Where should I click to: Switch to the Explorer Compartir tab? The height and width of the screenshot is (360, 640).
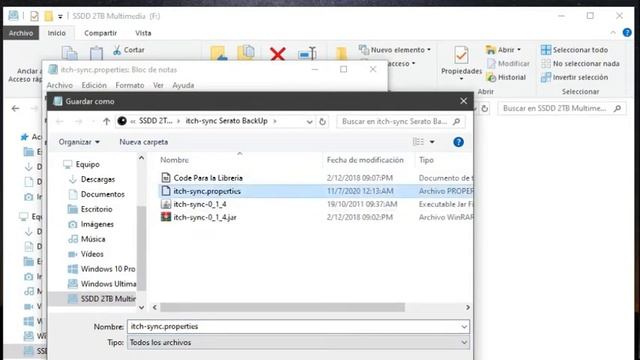(x=100, y=33)
